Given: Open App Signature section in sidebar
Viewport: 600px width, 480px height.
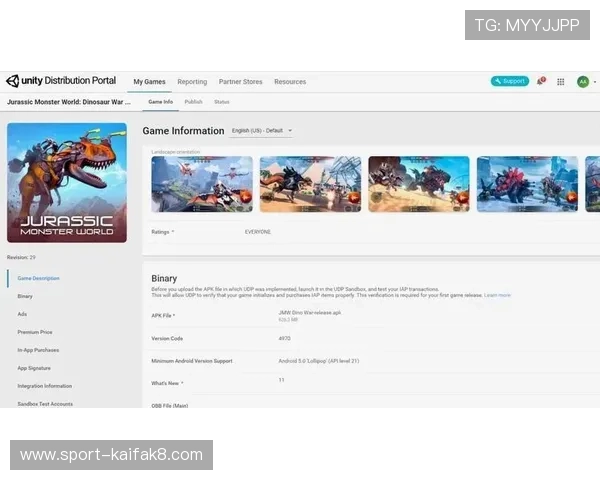Looking at the screenshot, I should [34, 368].
